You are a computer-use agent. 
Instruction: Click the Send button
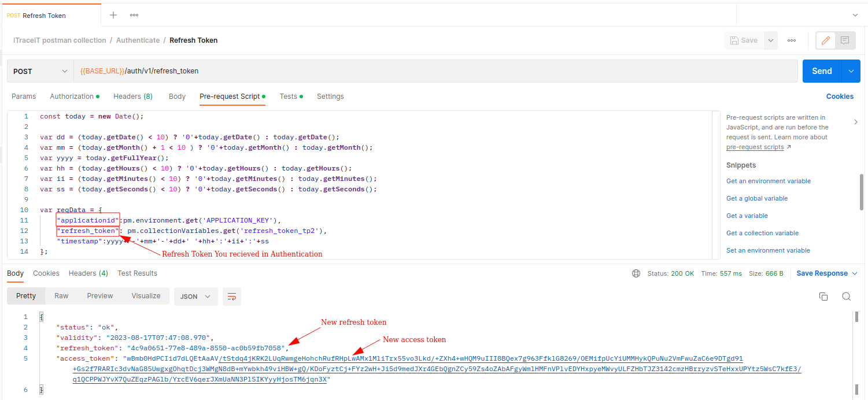[822, 71]
